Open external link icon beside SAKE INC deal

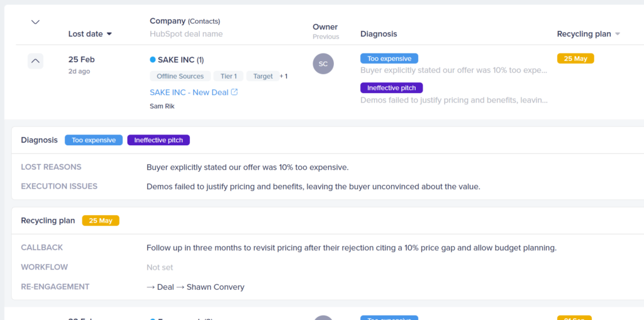click(235, 92)
